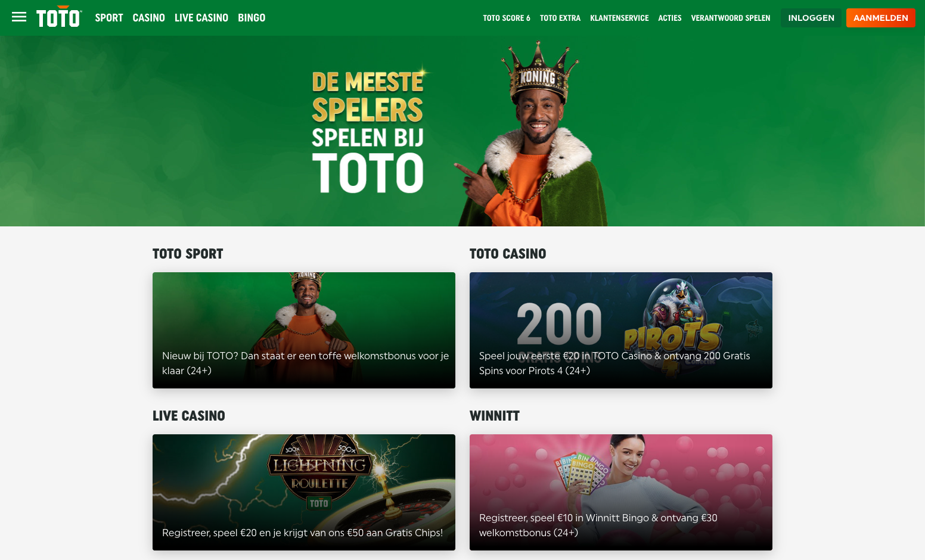Select Live Casino in top navigation
The width and height of the screenshot is (925, 560).
point(201,18)
